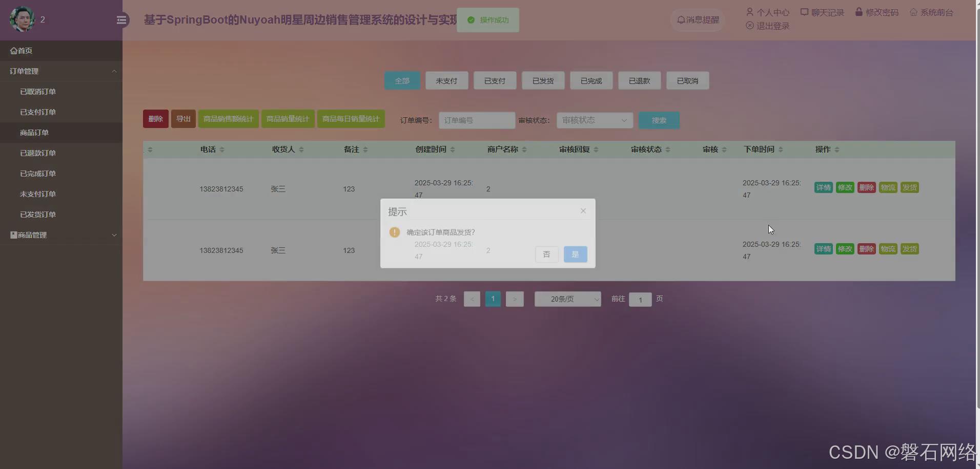Toggle sorting on the 电话 column
This screenshot has width=980, height=469.
pos(222,149)
